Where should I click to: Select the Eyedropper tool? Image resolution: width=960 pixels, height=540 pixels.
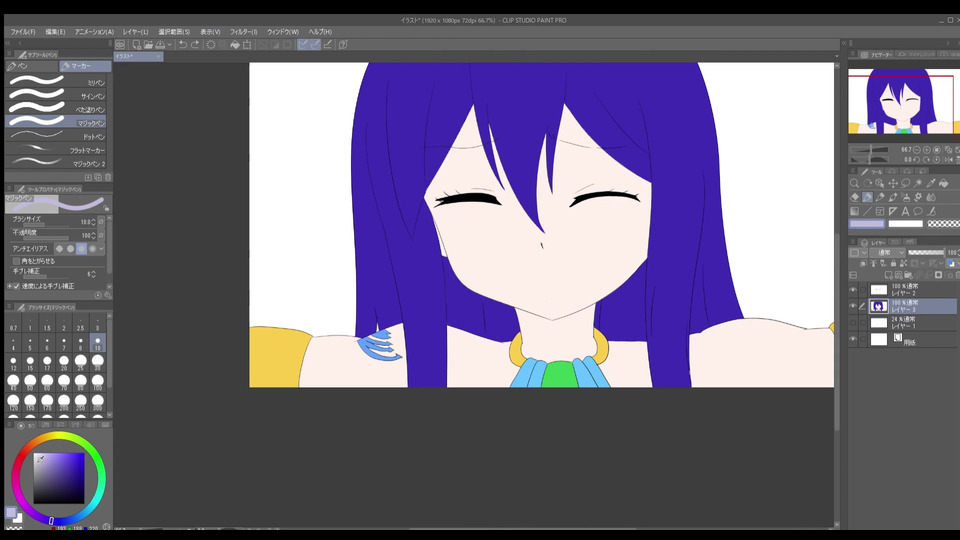pos(931,183)
